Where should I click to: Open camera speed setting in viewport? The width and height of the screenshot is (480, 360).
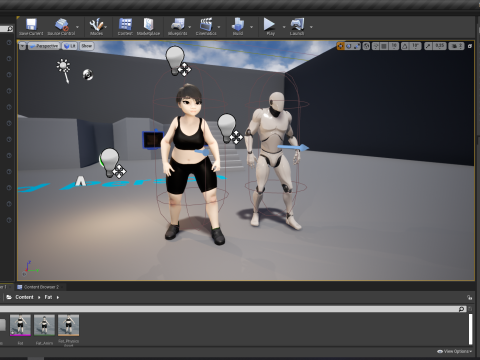[456, 46]
